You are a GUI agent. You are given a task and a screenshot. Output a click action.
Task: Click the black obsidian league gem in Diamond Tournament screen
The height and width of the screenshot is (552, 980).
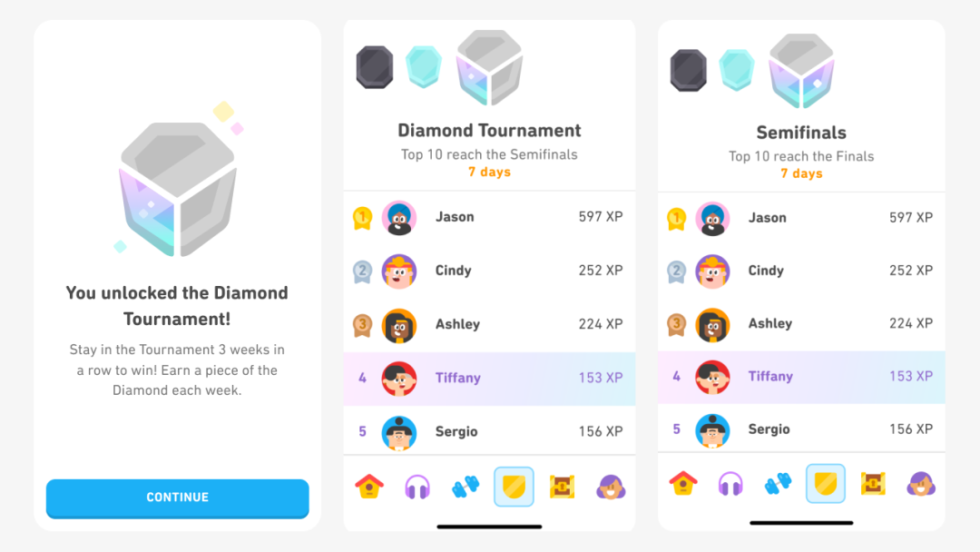point(375,67)
